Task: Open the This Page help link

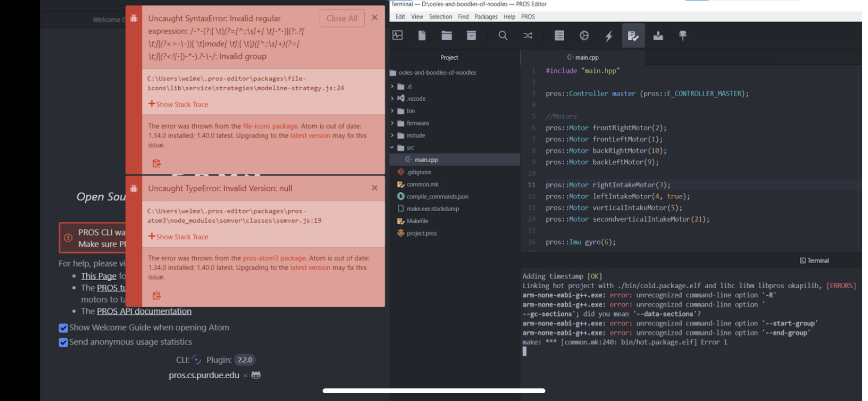Action: [x=98, y=276]
